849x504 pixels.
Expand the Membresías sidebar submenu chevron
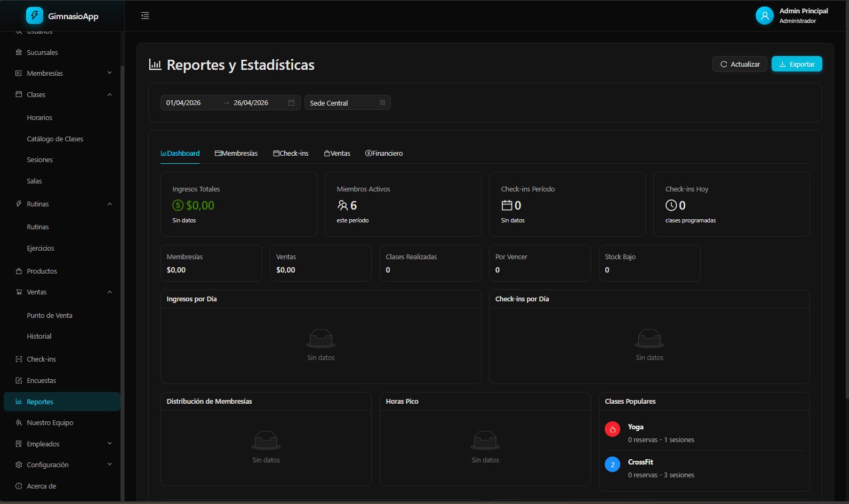pyautogui.click(x=109, y=73)
